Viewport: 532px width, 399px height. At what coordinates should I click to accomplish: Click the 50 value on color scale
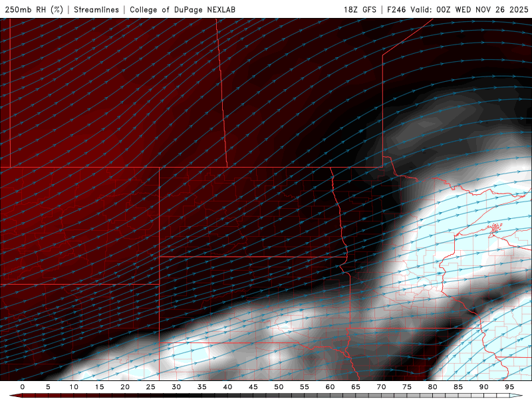[x=279, y=387]
